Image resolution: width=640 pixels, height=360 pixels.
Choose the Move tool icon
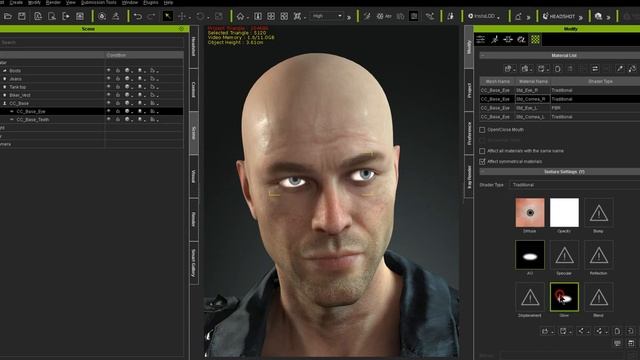point(182,16)
